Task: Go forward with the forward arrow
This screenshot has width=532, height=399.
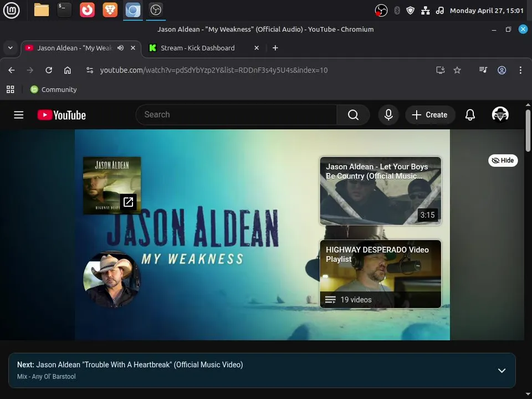Action: click(x=30, y=70)
